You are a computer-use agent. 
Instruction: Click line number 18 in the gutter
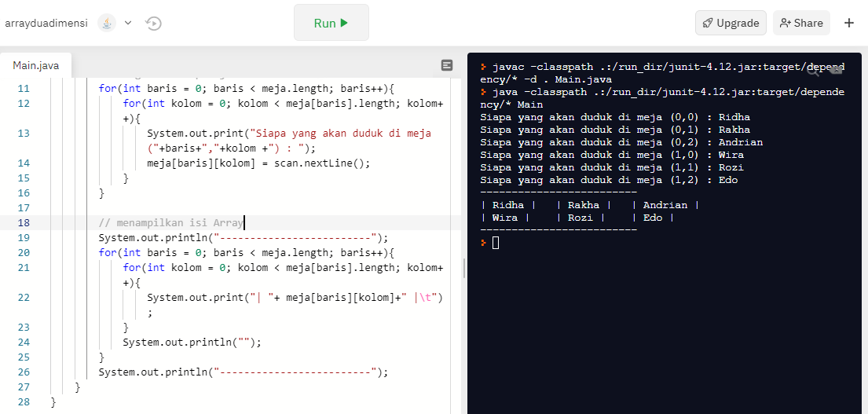pyautogui.click(x=24, y=223)
